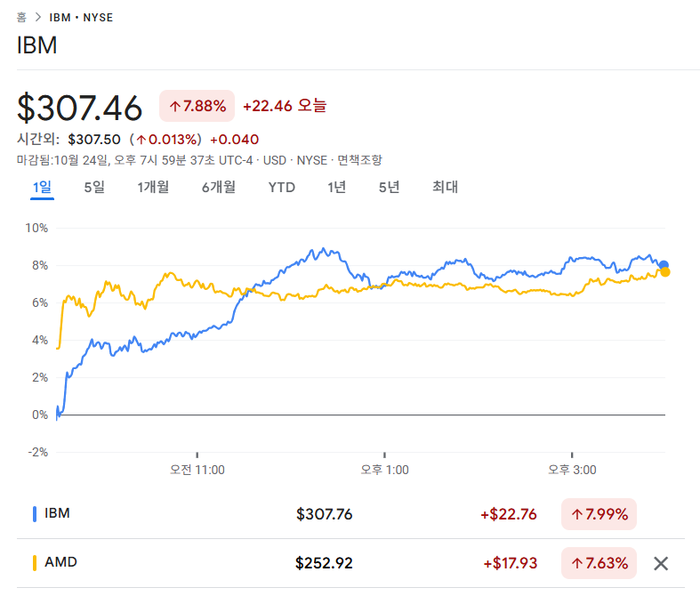This screenshot has width=700, height=596.
Task: Select the 6개월 range tab
Action: click(218, 187)
